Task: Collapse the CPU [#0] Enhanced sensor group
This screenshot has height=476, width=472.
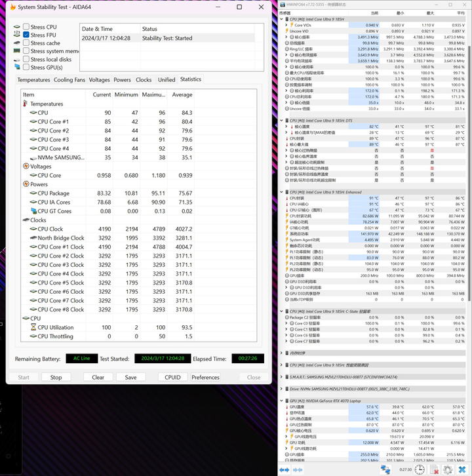Action: (x=281, y=192)
